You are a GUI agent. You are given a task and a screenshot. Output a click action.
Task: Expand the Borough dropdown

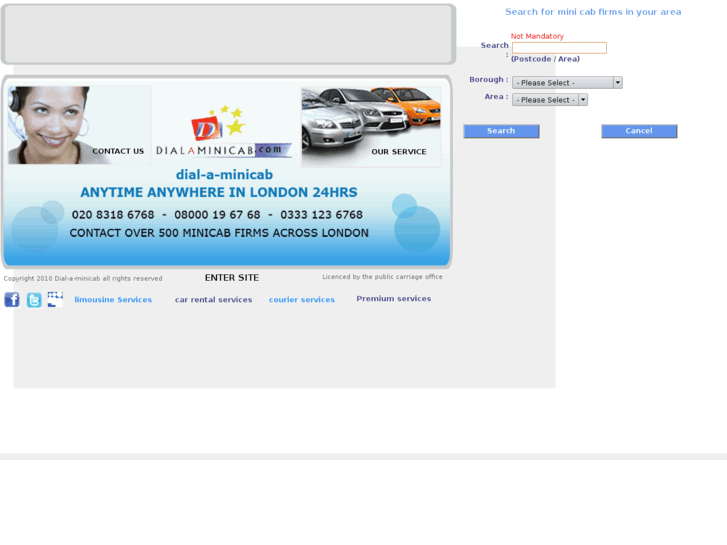567,83
